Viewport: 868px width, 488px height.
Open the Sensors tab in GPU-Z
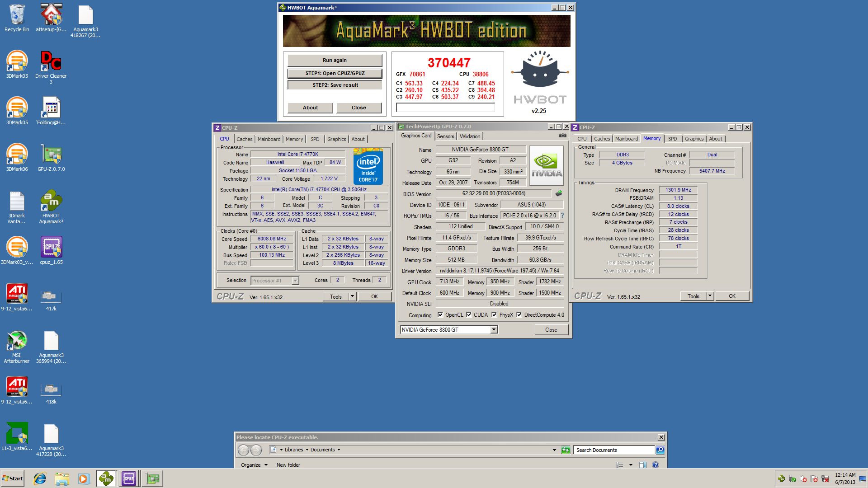click(x=445, y=136)
